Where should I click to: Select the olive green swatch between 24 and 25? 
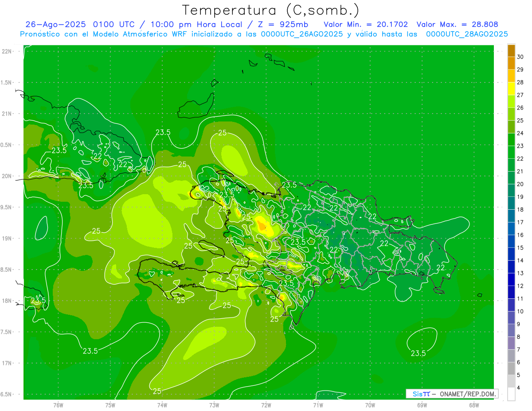[511, 127]
